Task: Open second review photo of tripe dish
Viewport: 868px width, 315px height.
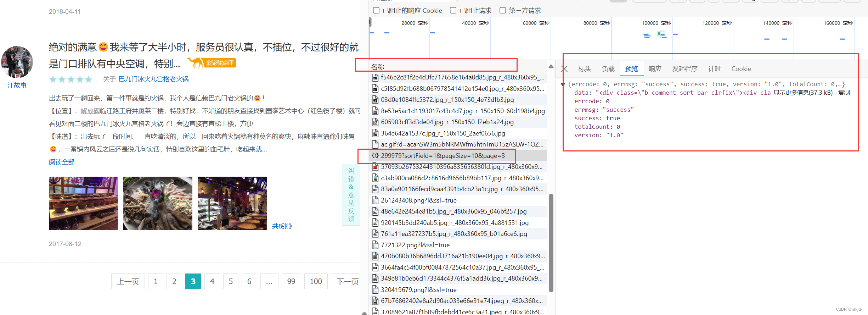Action: 158,203
